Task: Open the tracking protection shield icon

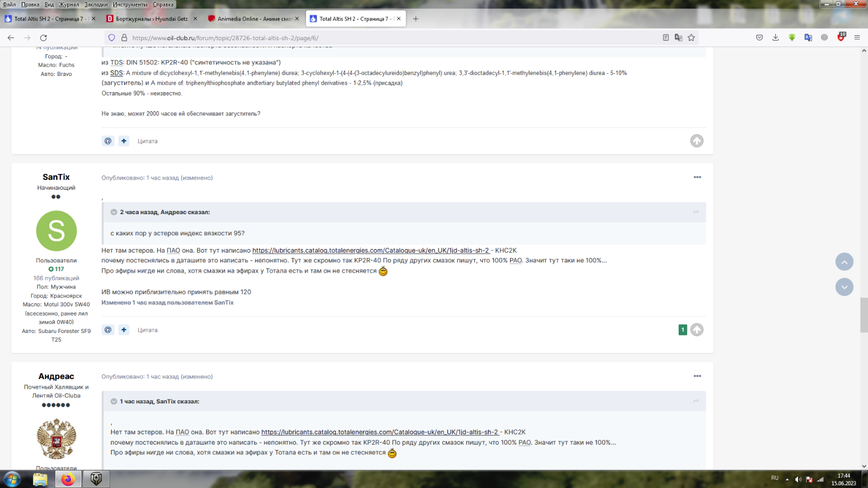Action: [x=112, y=38]
